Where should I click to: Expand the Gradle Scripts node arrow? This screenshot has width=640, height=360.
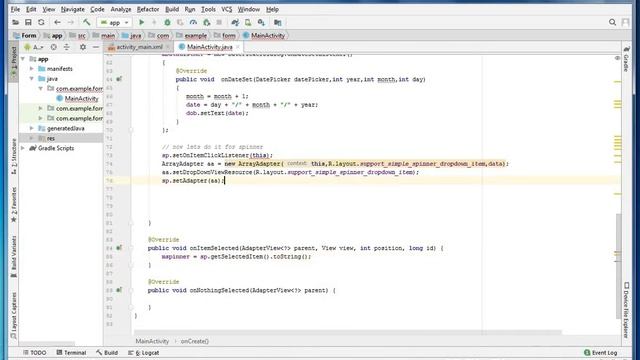(23, 148)
